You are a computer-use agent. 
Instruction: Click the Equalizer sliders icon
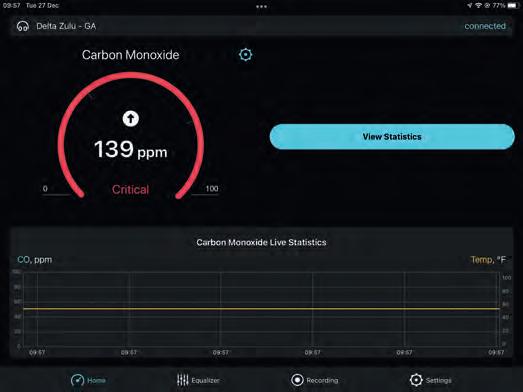[x=182, y=380]
